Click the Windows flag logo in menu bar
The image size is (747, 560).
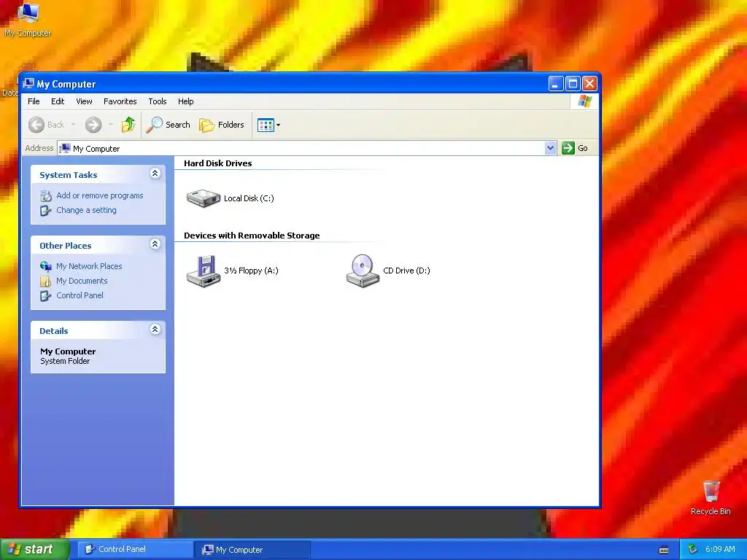[x=584, y=101]
